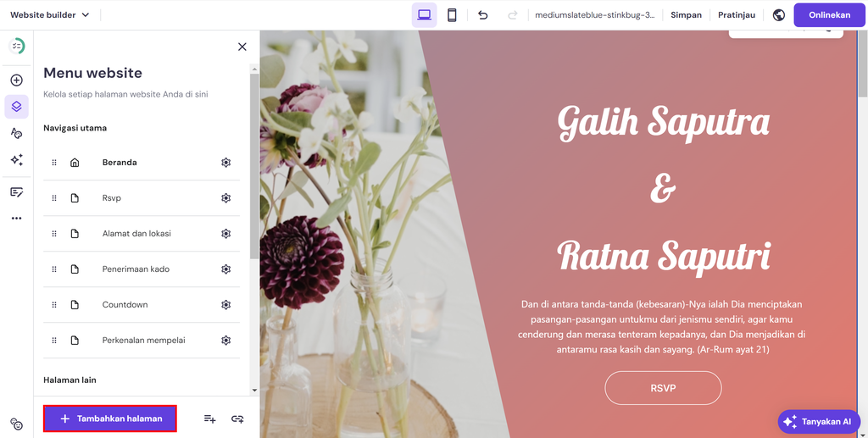
Task: Switch to mobile view icon
Action: [452, 15]
